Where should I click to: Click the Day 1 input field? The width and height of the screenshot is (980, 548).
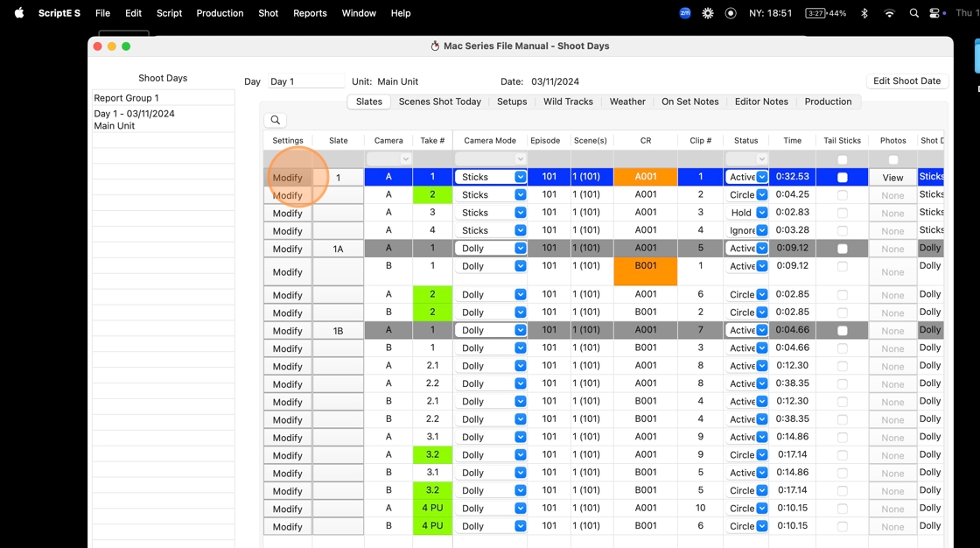(x=306, y=81)
